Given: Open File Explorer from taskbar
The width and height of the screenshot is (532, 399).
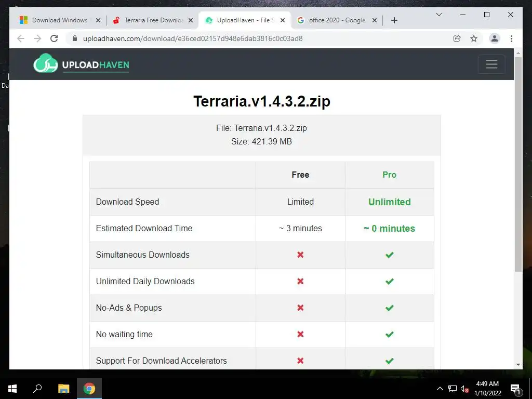Looking at the screenshot, I should pos(63,389).
